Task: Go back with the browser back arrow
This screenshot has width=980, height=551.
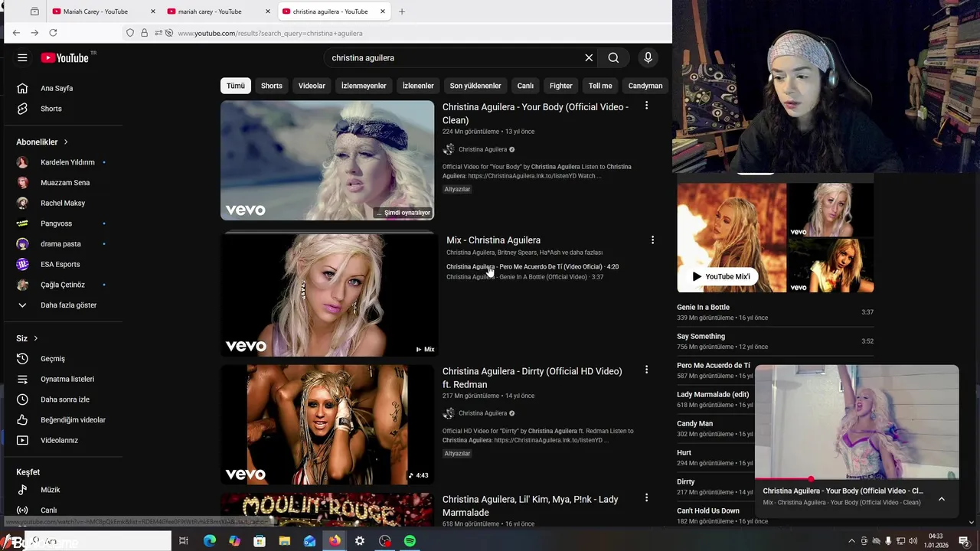Action: point(16,33)
